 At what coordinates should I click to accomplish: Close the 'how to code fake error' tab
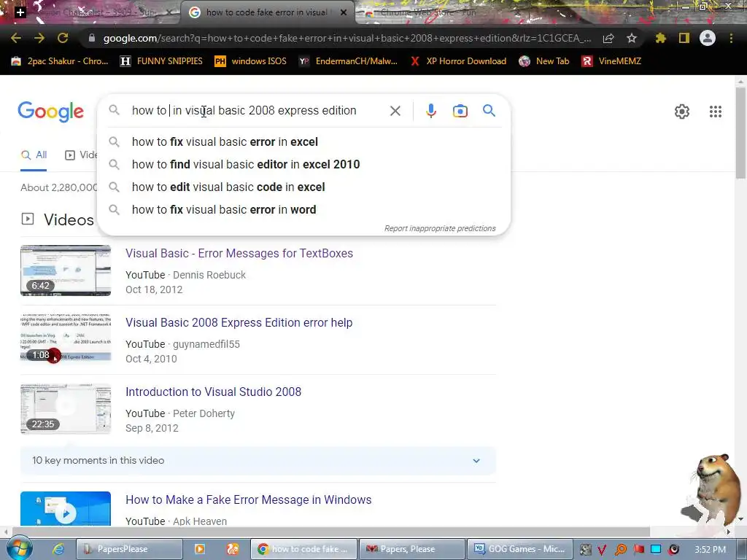344,12
